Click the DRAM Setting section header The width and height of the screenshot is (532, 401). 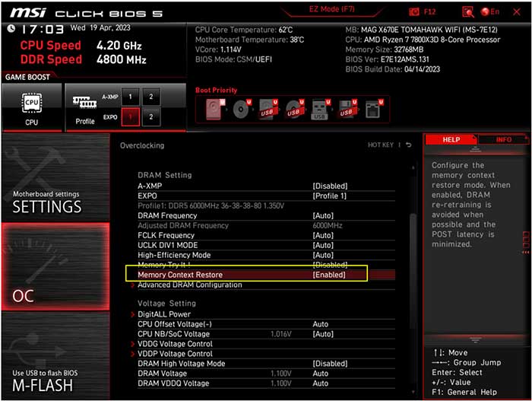coord(165,175)
